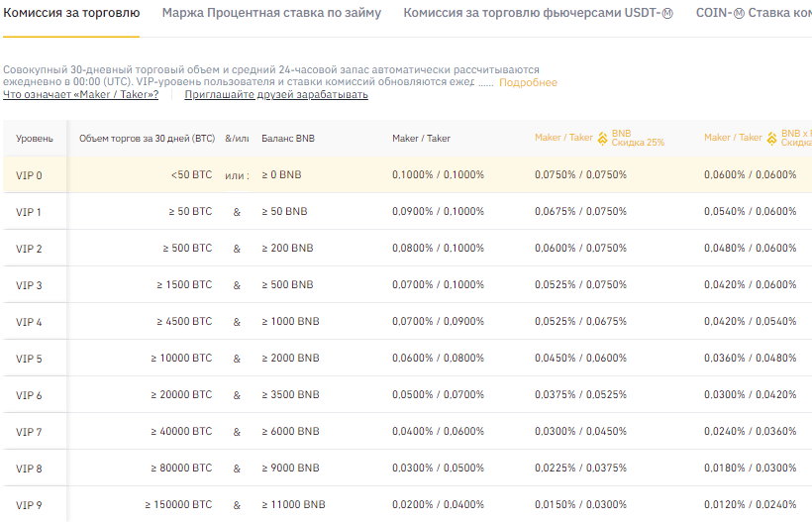812x522 pixels.
Task: Choose the VIP 5 level row
Action: click(x=408, y=358)
